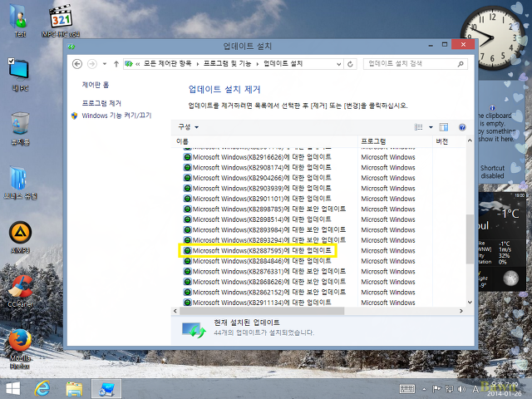Click the update icon beside KB2887595
532x399 pixels.
187,251
